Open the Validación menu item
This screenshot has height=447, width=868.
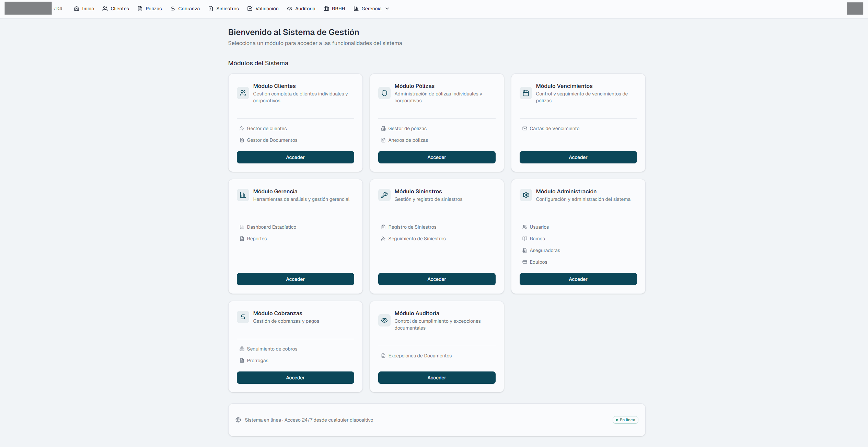coord(263,9)
